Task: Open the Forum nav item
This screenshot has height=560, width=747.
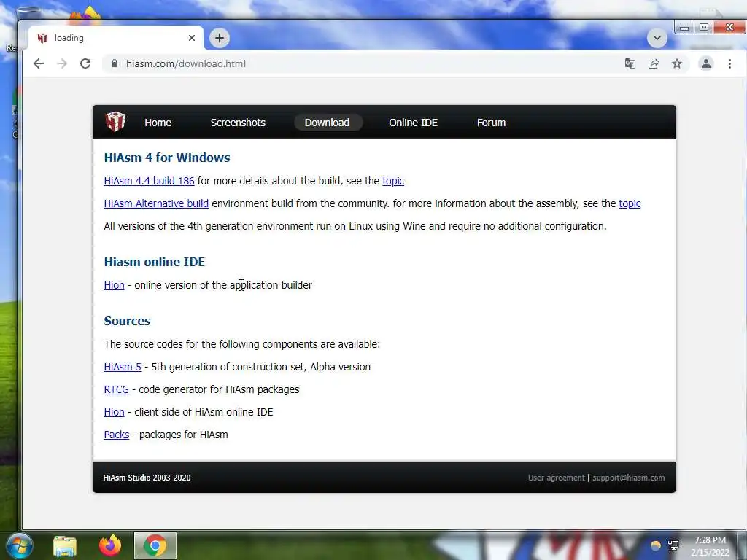Action: point(491,122)
